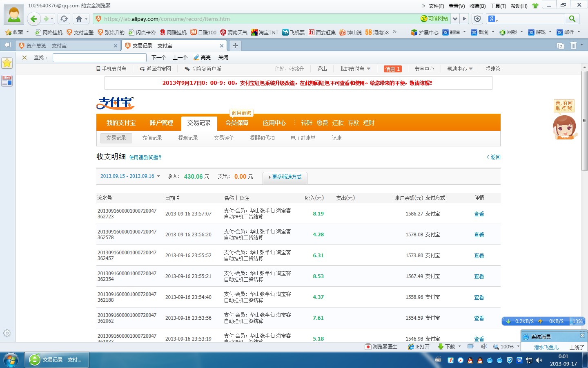Viewport: 588px width, 368px height.
Task: Open the 充值记录 sub-tab
Action: (152, 138)
